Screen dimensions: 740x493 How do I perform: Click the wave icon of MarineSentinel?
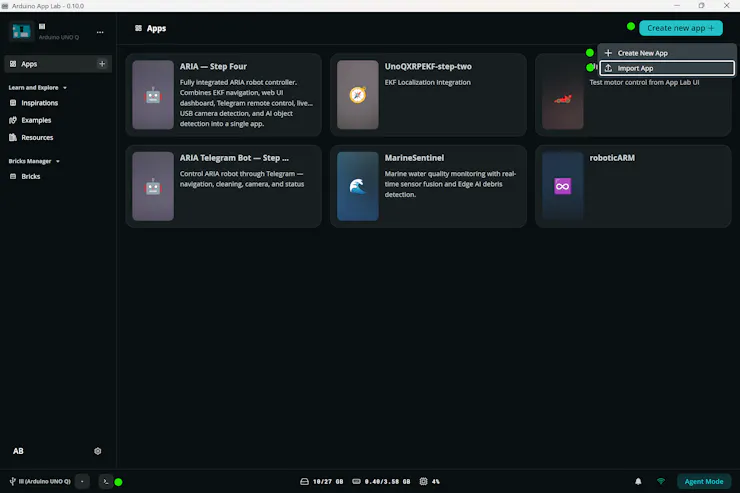pyautogui.click(x=358, y=186)
